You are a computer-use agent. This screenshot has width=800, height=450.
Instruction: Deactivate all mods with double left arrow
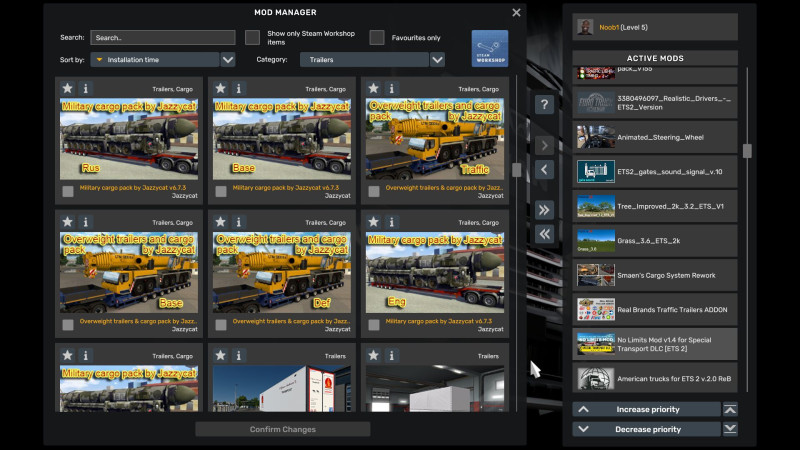point(544,234)
